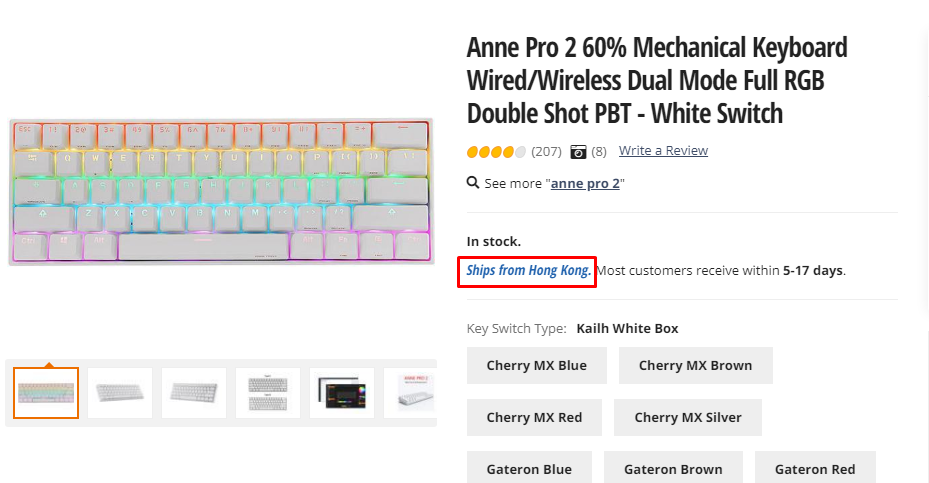Click the large RGB keyboard product image

pos(220,192)
